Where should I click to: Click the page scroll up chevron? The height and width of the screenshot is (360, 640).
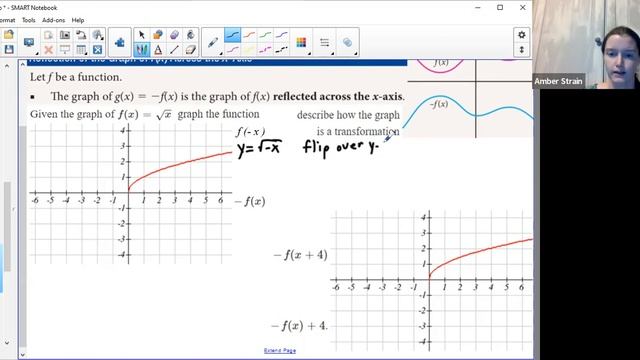pos(22,64)
